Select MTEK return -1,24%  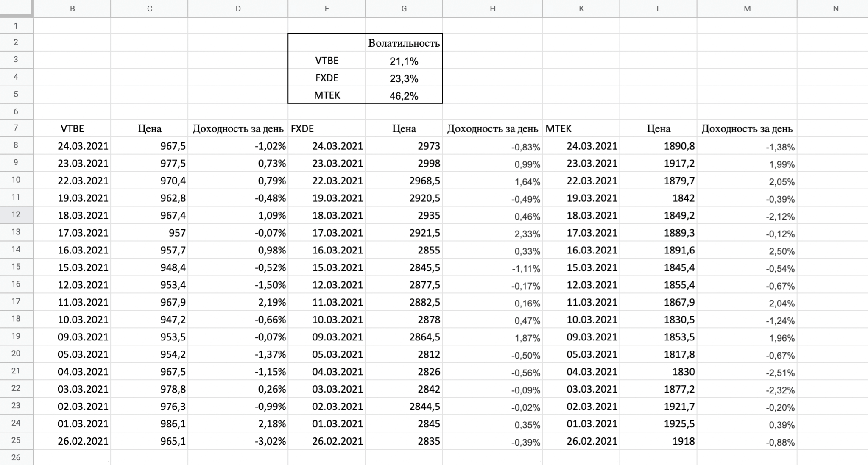pyautogui.click(x=747, y=320)
